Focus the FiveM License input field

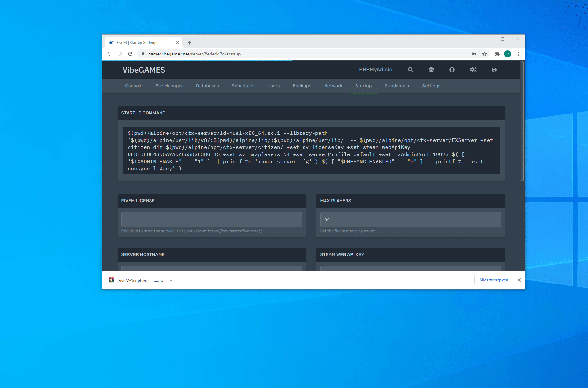pos(212,219)
